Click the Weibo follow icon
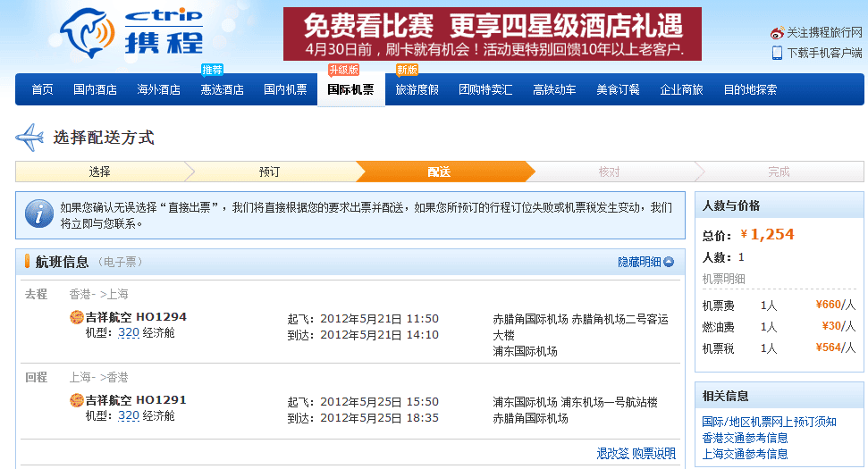 (x=777, y=33)
